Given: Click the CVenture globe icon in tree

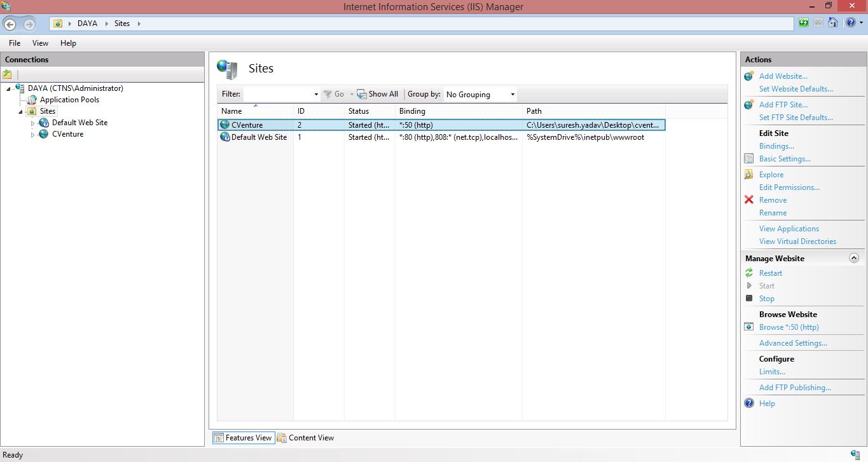Looking at the screenshot, I should [44, 134].
